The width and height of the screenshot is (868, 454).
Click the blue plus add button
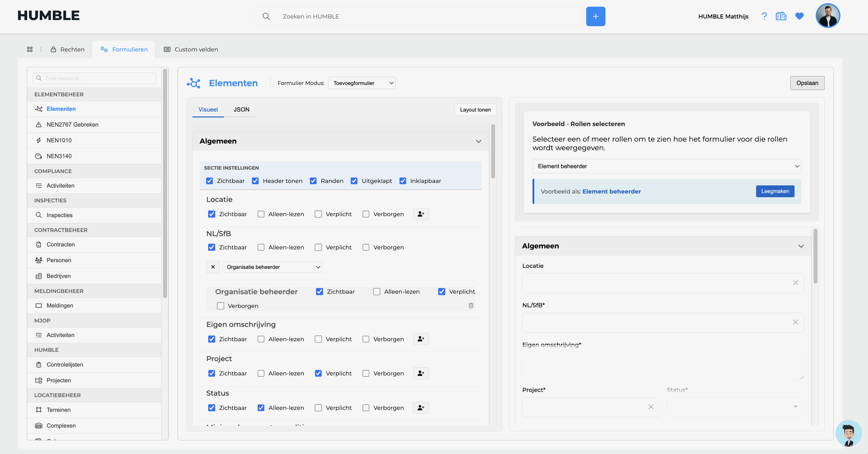(595, 16)
